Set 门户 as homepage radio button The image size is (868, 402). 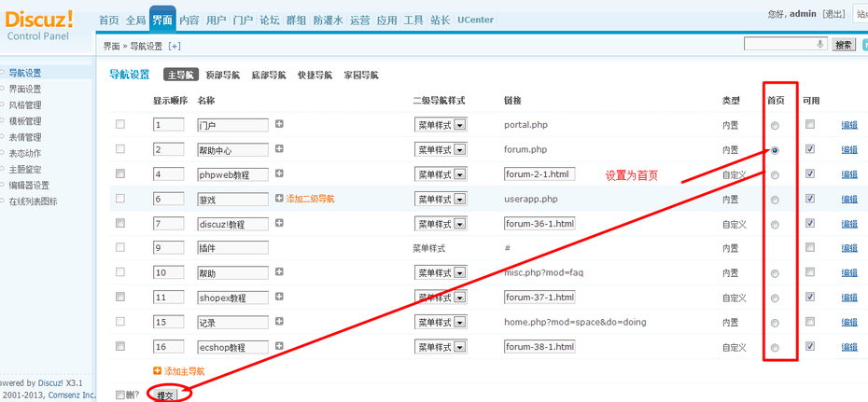click(775, 126)
